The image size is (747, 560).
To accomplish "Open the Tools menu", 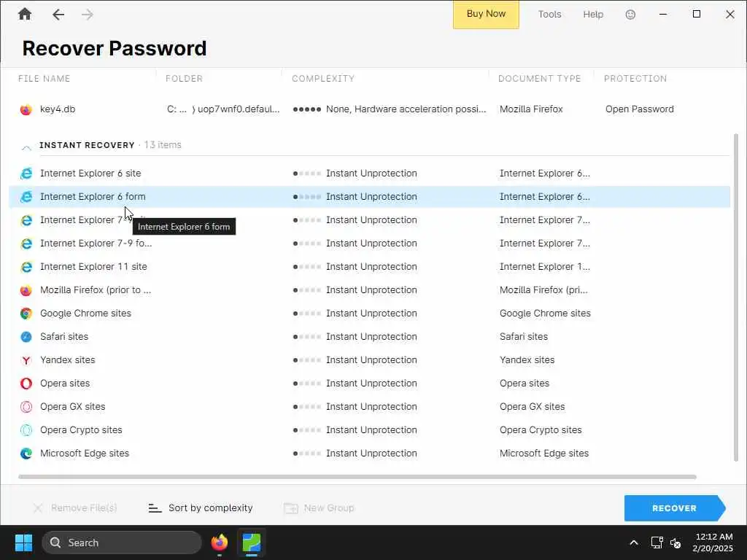I will [x=549, y=15].
